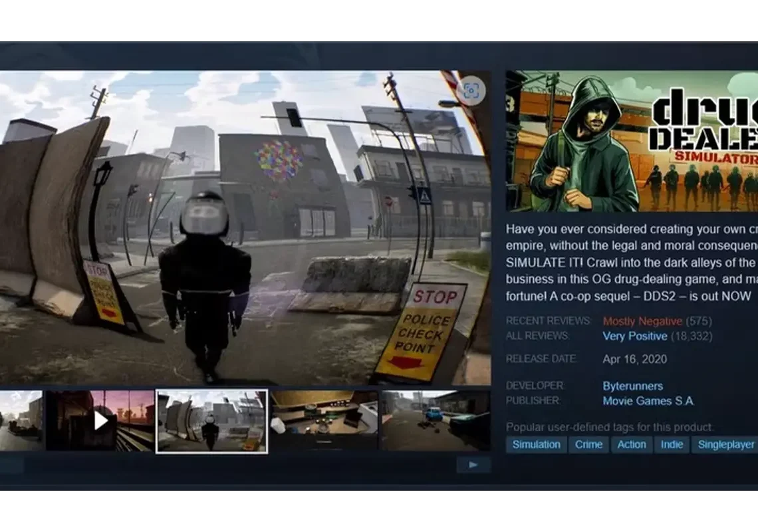Open the partially visible first street thumbnail
Image resolution: width=758 pixels, height=532 pixels.
tap(21, 421)
